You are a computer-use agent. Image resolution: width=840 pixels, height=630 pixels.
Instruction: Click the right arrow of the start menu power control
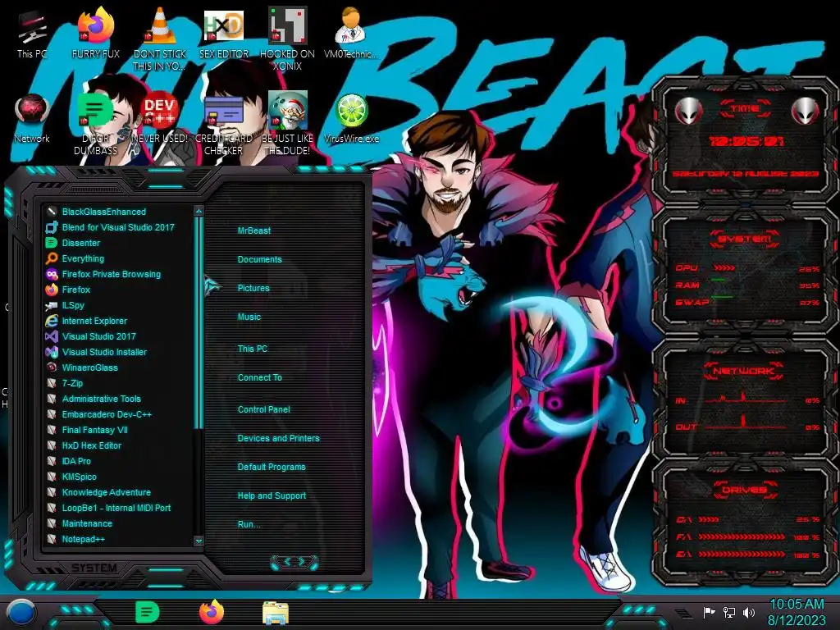point(302,561)
